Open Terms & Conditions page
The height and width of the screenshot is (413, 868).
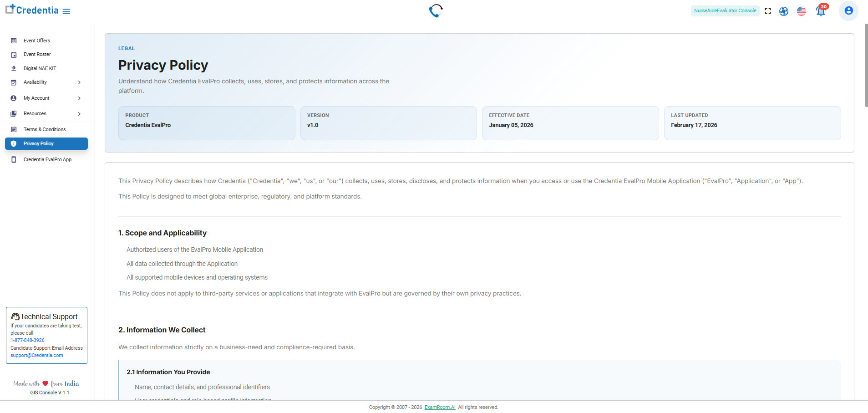tap(45, 130)
